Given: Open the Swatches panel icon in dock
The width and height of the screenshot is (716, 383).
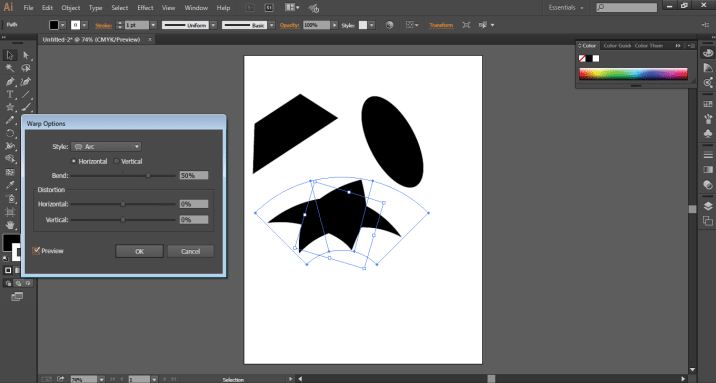Looking at the screenshot, I should (708, 105).
